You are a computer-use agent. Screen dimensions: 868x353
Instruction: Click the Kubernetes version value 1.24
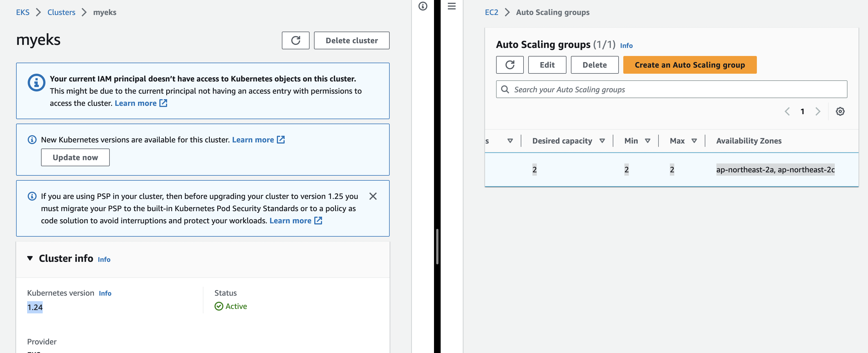pyautogui.click(x=35, y=307)
